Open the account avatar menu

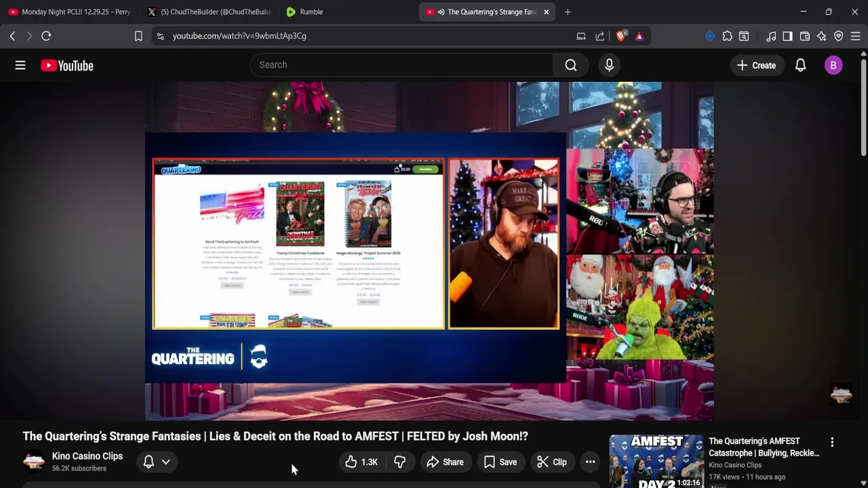[833, 65]
